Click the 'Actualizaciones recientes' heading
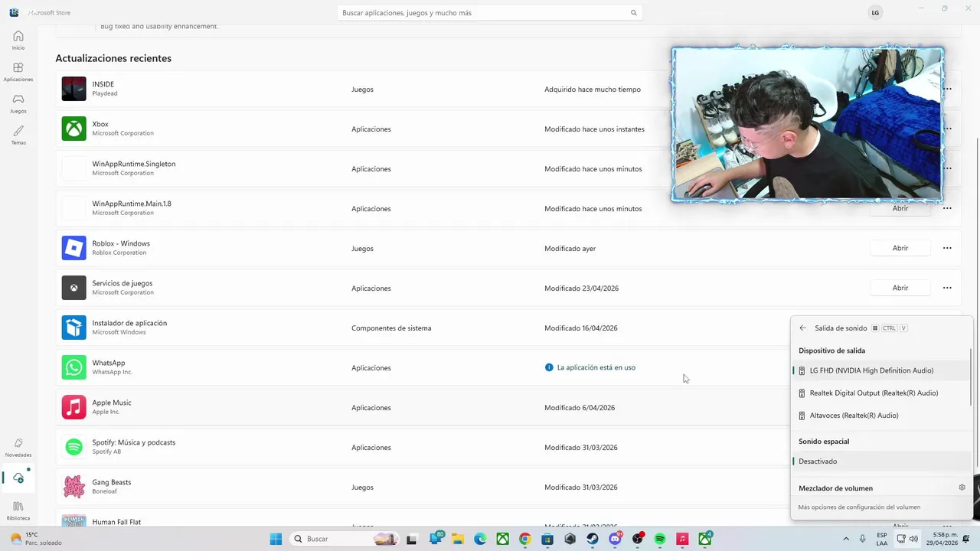The image size is (980, 551). click(113, 58)
